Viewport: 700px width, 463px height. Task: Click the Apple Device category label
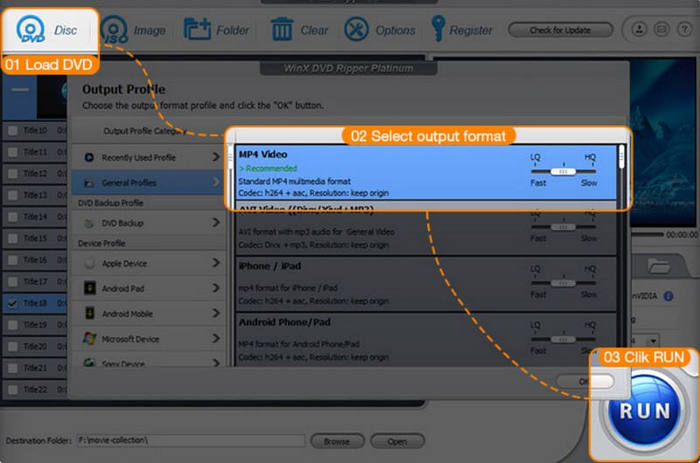tap(124, 263)
